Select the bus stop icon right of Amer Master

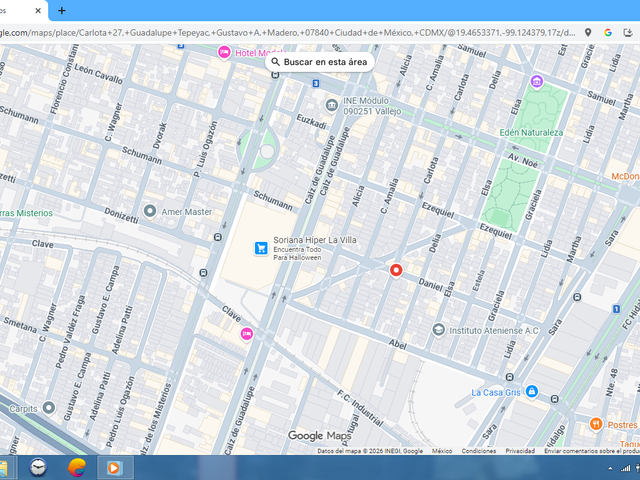click(x=218, y=237)
